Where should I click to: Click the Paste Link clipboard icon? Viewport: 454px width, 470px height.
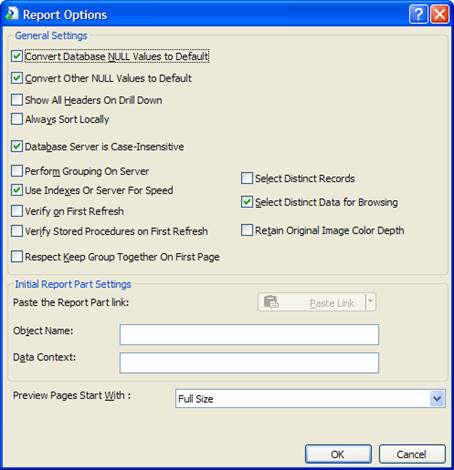click(x=271, y=302)
